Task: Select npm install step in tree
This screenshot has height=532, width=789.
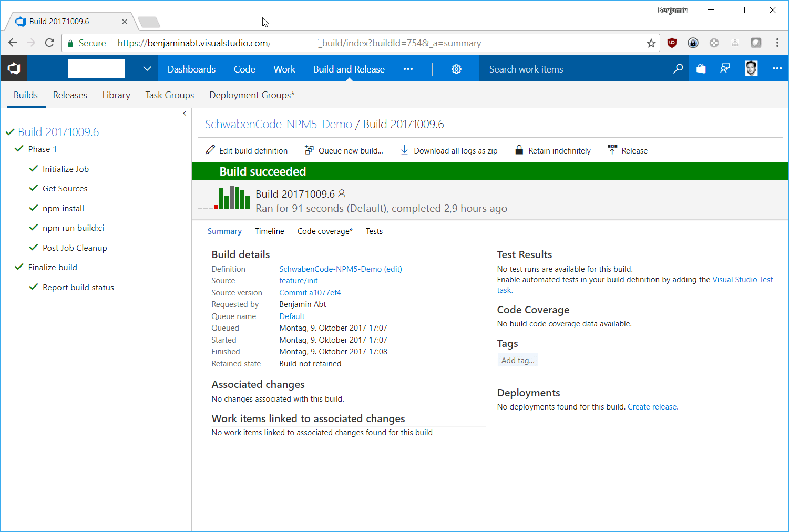Action: [63, 209]
